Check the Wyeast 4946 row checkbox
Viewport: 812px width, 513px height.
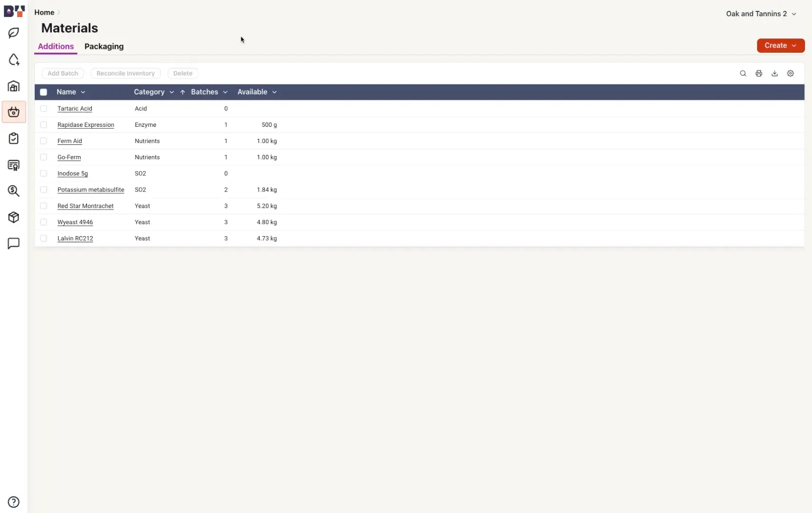tap(44, 222)
